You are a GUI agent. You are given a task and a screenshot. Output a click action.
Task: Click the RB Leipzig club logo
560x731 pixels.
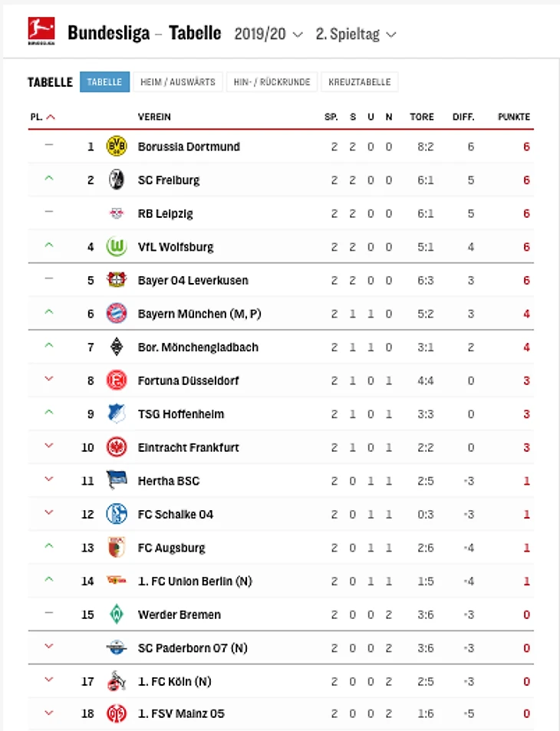pos(116,214)
